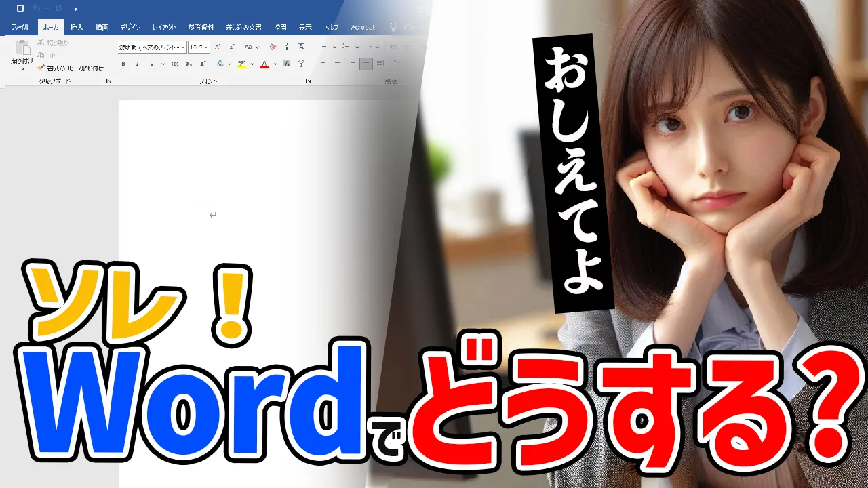
Task: Open the font name dropdown
Action: (183, 47)
